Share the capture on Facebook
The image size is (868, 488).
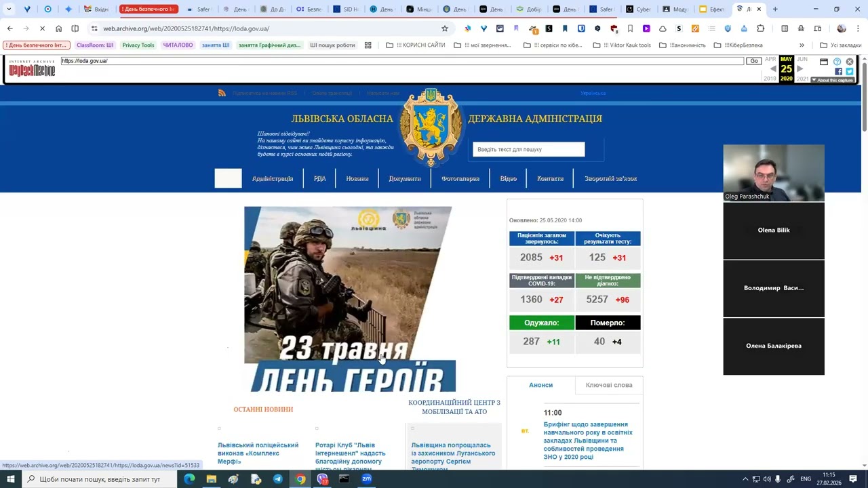(x=838, y=71)
